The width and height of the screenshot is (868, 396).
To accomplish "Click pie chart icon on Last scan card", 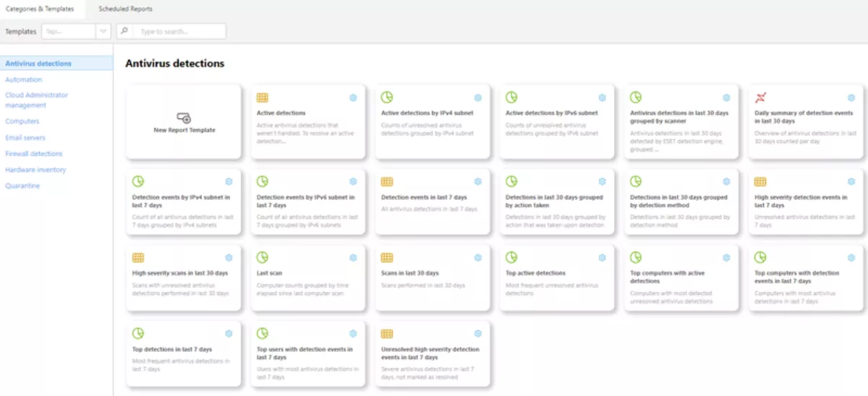I will (x=263, y=257).
